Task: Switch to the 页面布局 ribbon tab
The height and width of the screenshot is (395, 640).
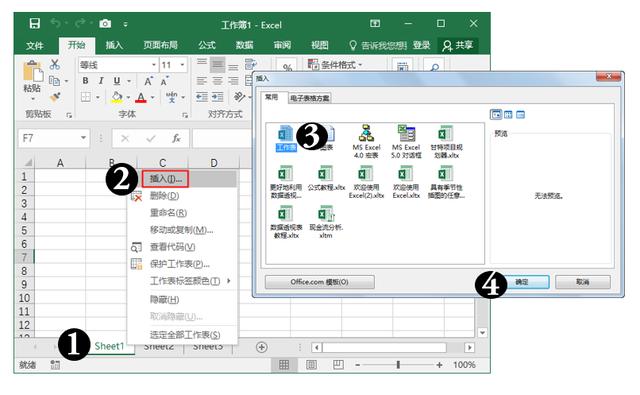Action: tap(160, 45)
